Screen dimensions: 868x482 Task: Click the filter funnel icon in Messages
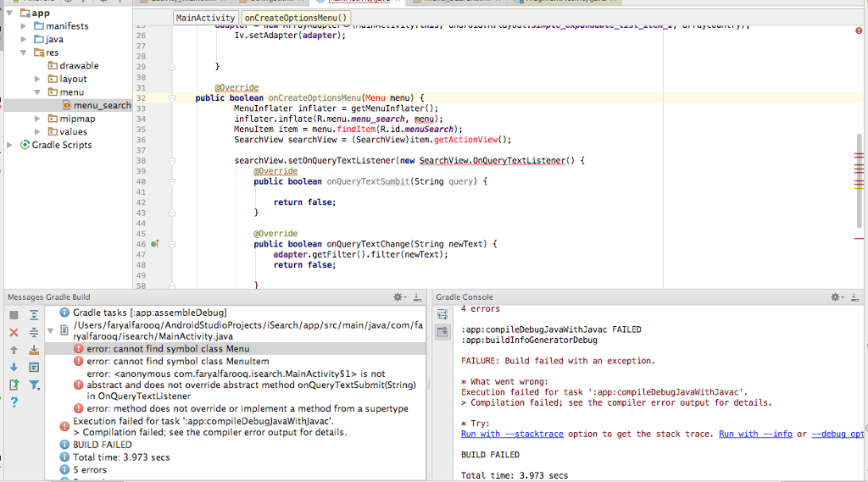click(x=35, y=385)
